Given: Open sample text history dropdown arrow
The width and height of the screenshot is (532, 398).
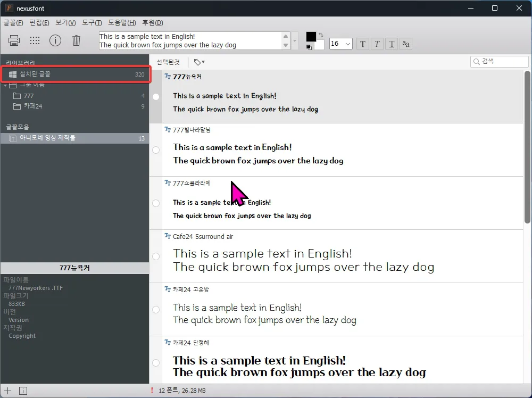Looking at the screenshot, I should pyautogui.click(x=295, y=41).
